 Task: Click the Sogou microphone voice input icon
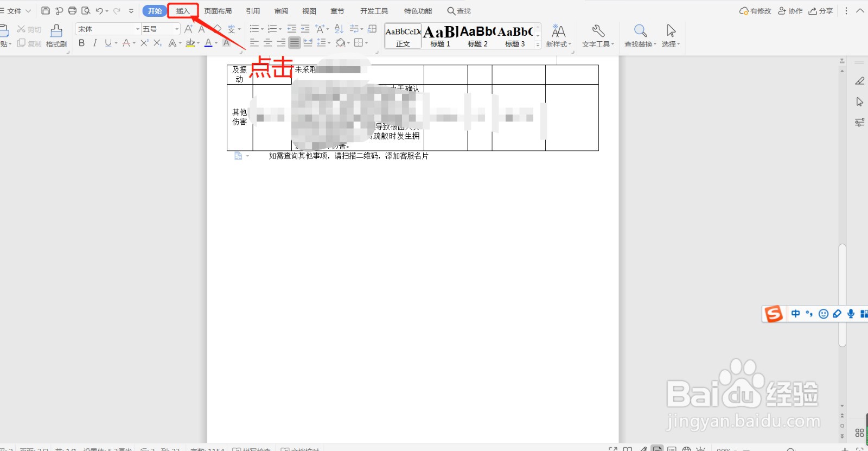tap(851, 314)
